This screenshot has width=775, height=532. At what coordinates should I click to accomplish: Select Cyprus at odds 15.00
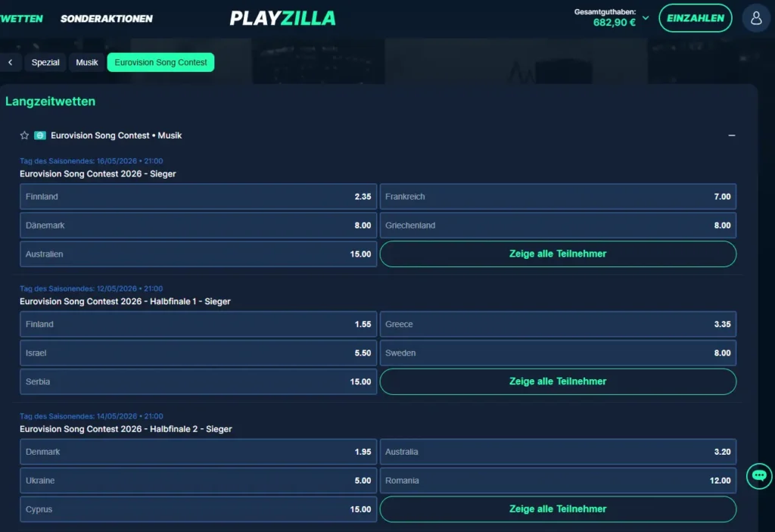(198, 509)
